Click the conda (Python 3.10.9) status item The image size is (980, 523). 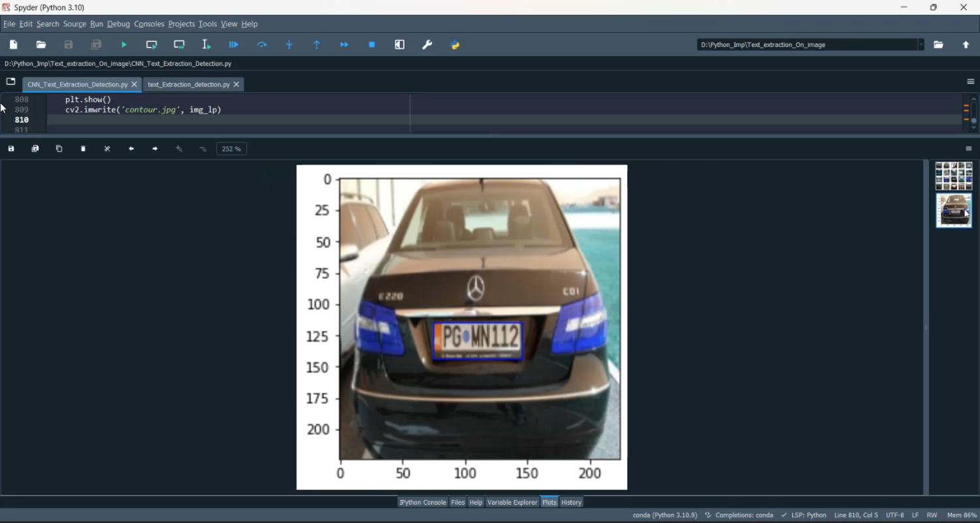[x=664, y=515]
